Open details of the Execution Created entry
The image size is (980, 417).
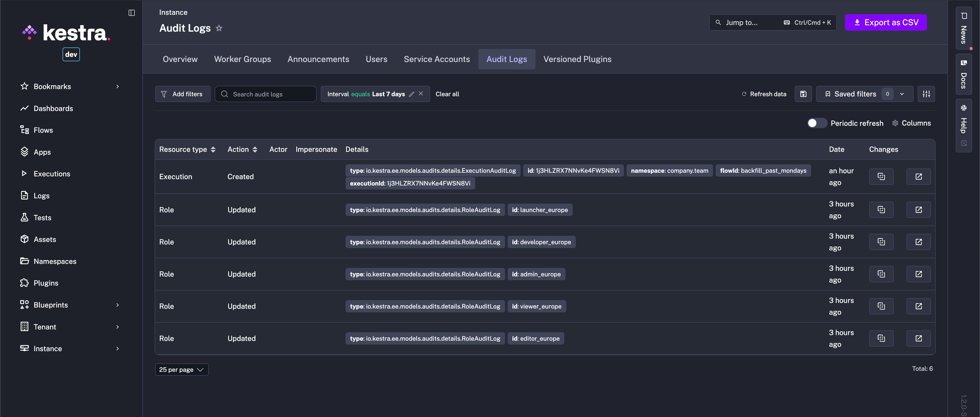(x=918, y=176)
